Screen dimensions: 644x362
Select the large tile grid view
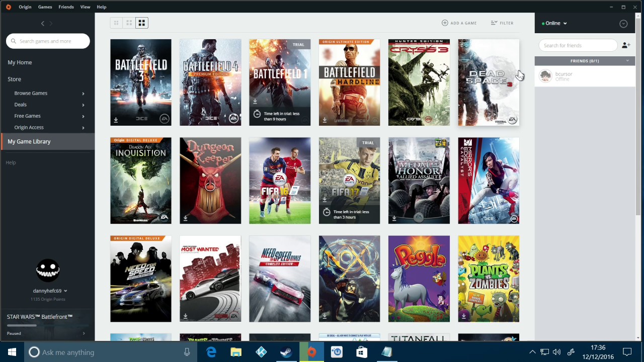click(142, 23)
